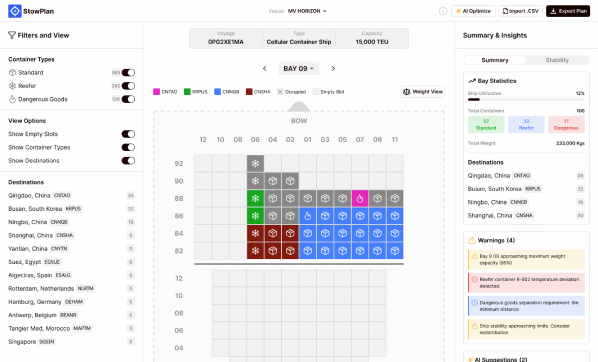Click the 32 Reefer stat card
598x362 pixels.
[526, 124]
